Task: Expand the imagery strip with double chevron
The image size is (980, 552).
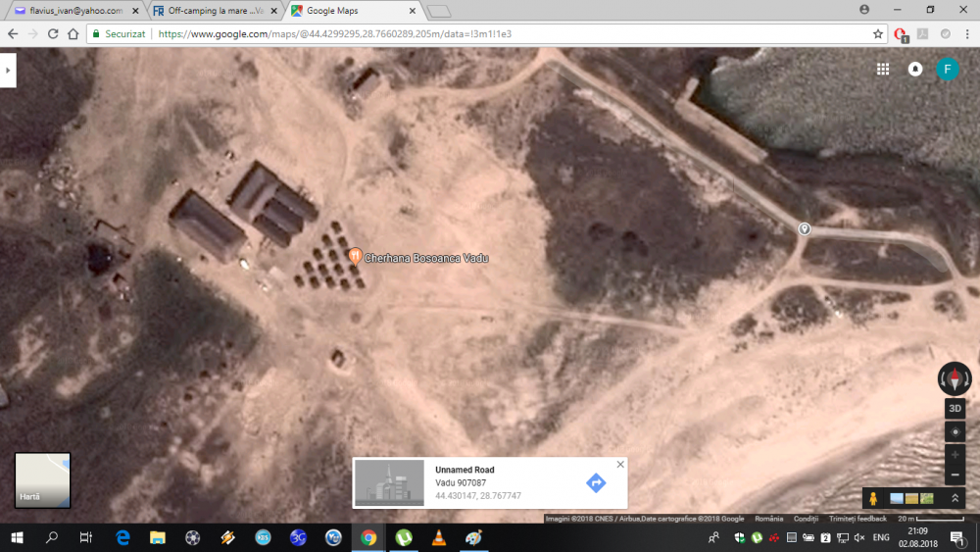Action: point(955,499)
